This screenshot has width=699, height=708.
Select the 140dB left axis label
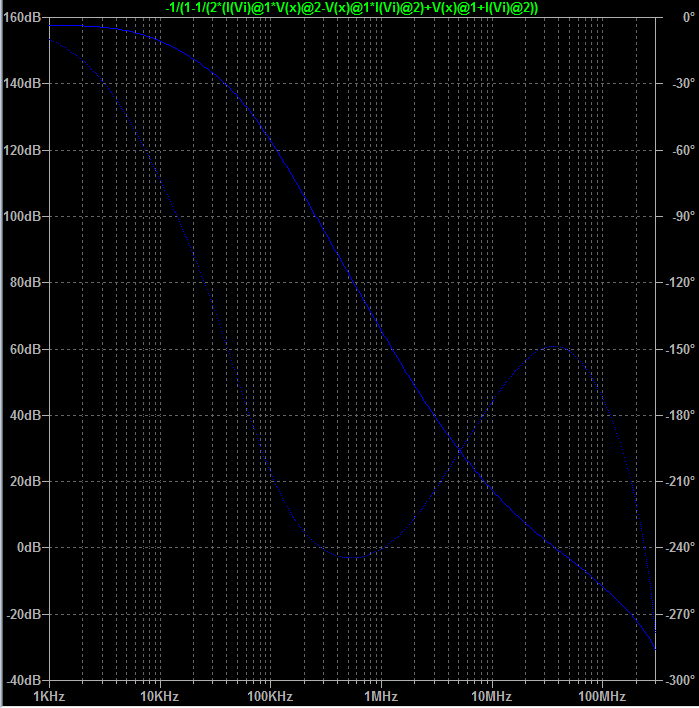[x=22, y=83]
